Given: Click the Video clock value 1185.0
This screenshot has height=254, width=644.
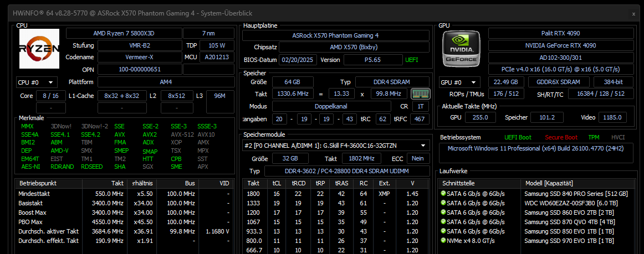Looking at the screenshot, I should point(613,117).
